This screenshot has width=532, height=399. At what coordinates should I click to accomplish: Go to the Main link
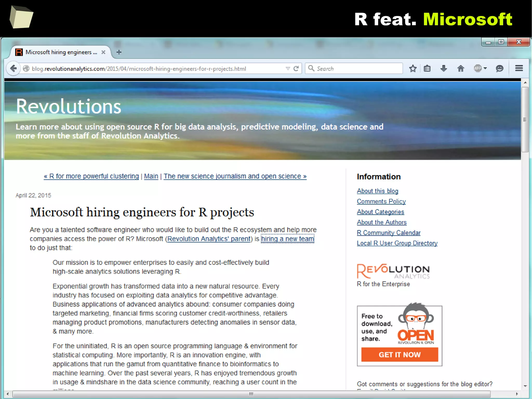pos(151,176)
